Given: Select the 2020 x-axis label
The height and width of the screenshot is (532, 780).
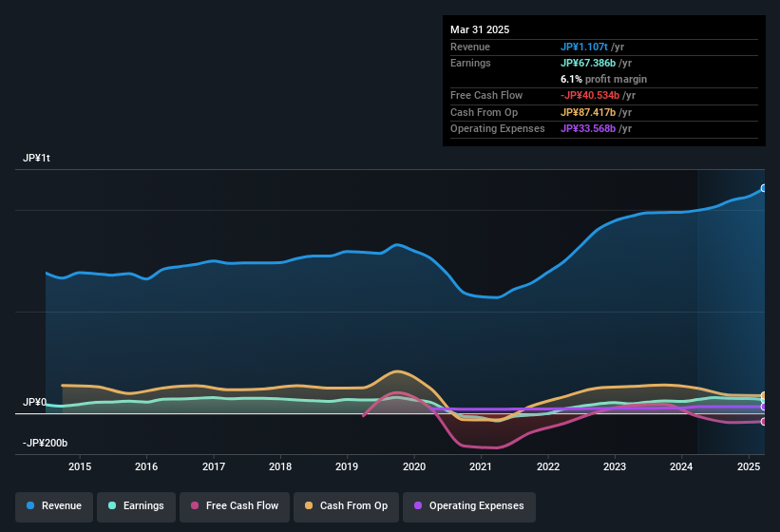Looking at the screenshot, I should pos(414,466).
